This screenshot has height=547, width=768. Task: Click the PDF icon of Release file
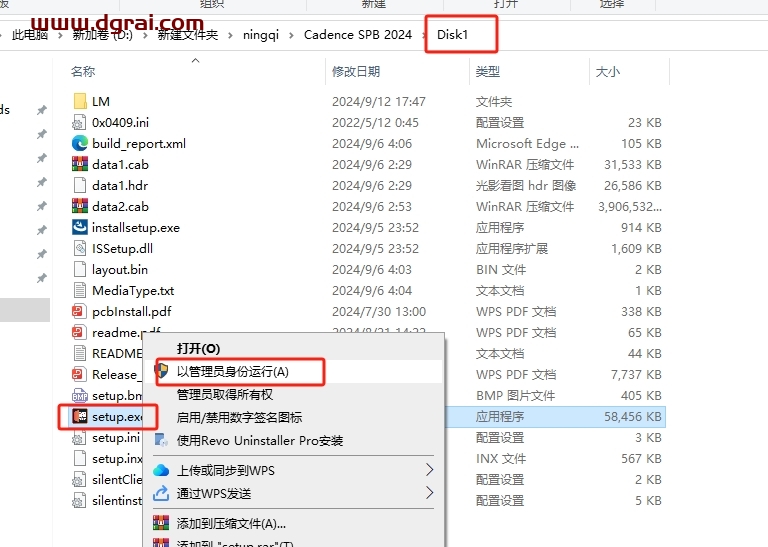point(80,375)
